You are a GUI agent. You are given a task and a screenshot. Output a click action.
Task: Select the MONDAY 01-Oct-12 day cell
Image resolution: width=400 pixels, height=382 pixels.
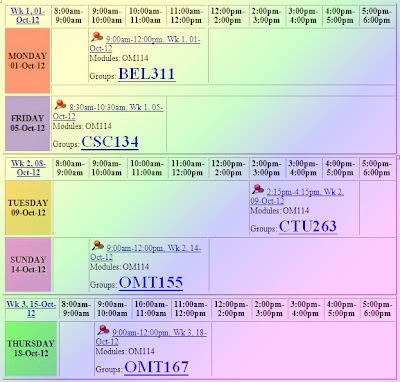click(x=28, y=61)
